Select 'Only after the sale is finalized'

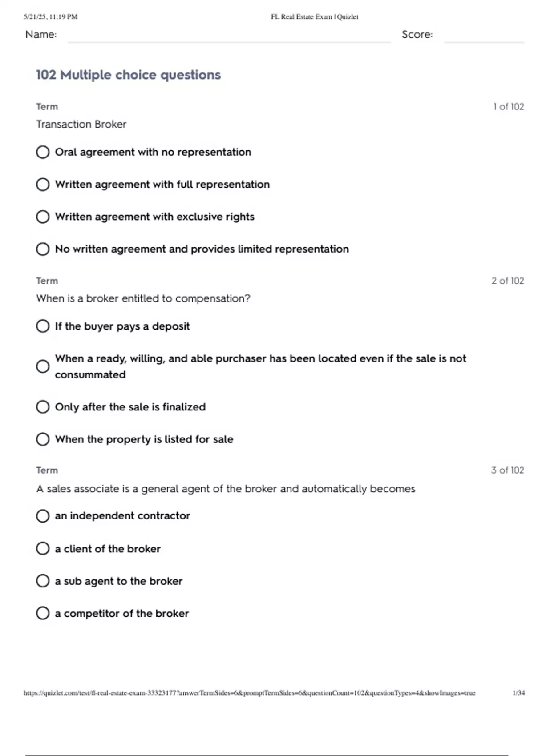click(x=43, y=407)
